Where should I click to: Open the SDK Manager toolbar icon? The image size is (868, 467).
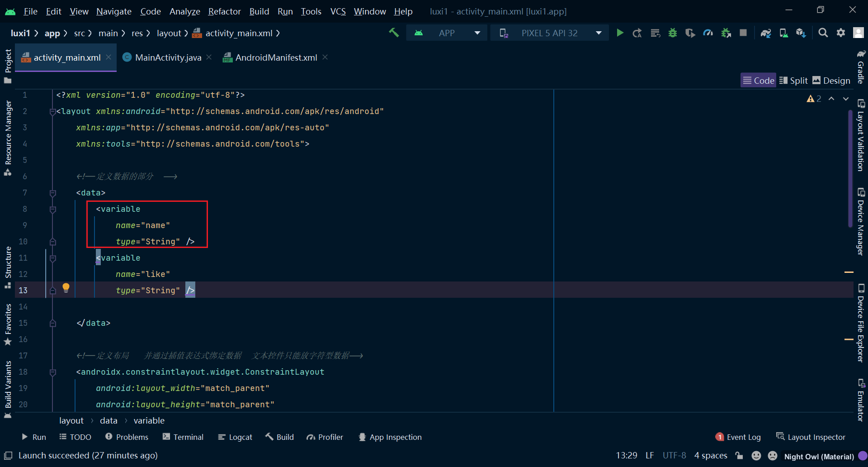pyautogui.click(x=801, y=33)
